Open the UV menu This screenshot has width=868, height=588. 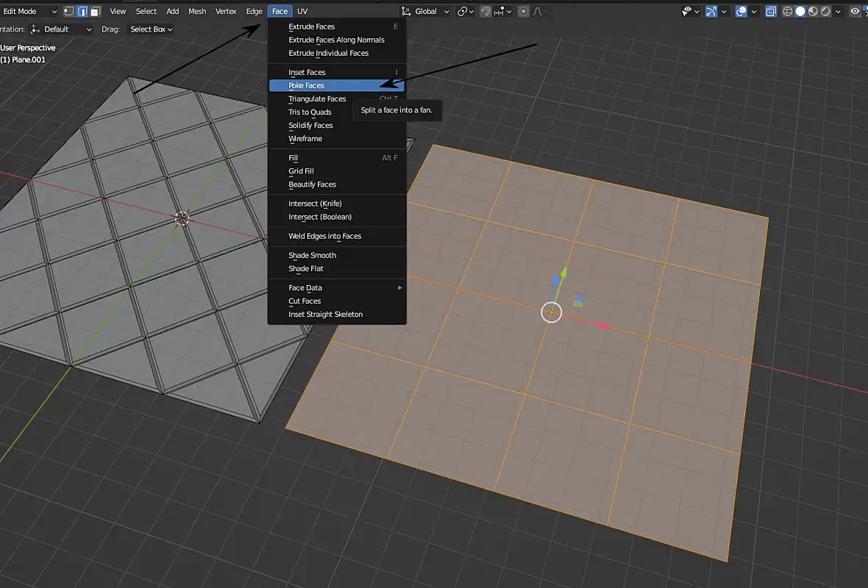(302, 11)
